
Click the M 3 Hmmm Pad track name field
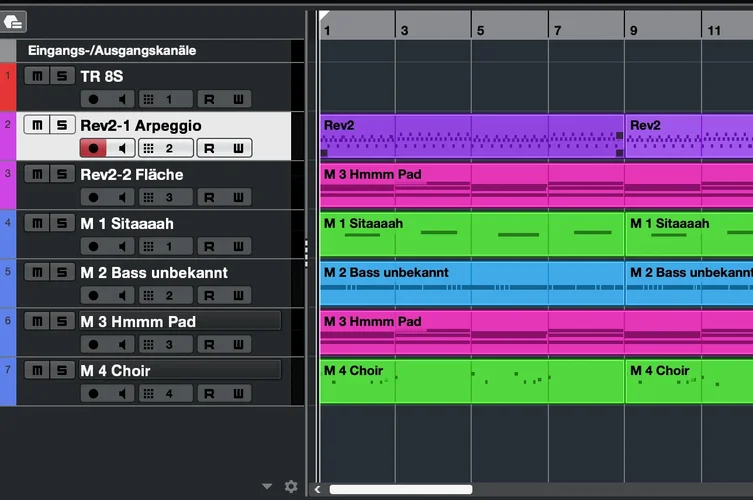click(180, 321)
